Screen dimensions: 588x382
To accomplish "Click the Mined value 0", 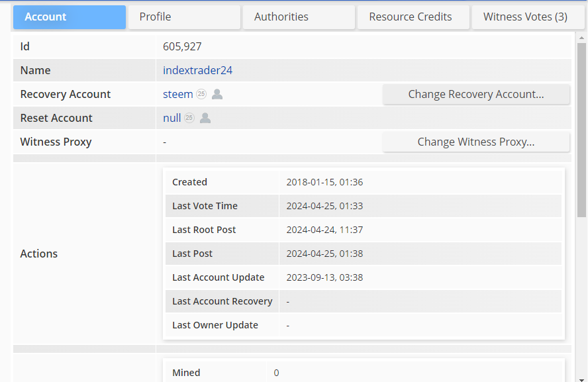I will coord(276,373).
